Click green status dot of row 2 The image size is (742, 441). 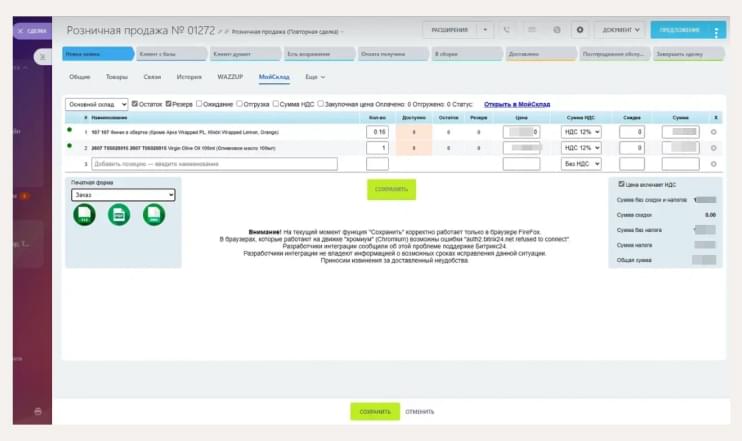[70, 146]
